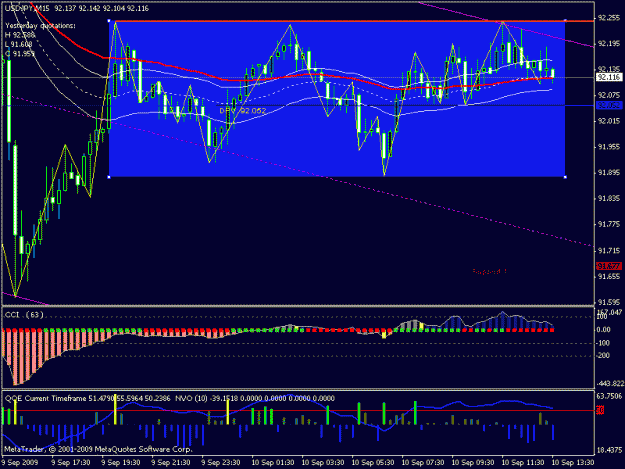
Task: Click the 91.895 price scale label
Action: coord(609,173)
